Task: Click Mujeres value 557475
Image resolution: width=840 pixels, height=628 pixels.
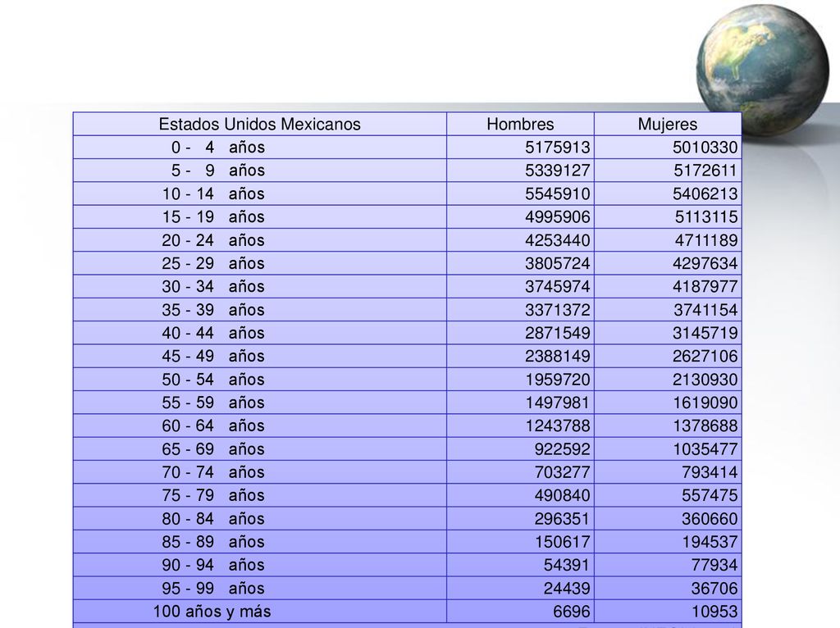Action: point(710,495)
